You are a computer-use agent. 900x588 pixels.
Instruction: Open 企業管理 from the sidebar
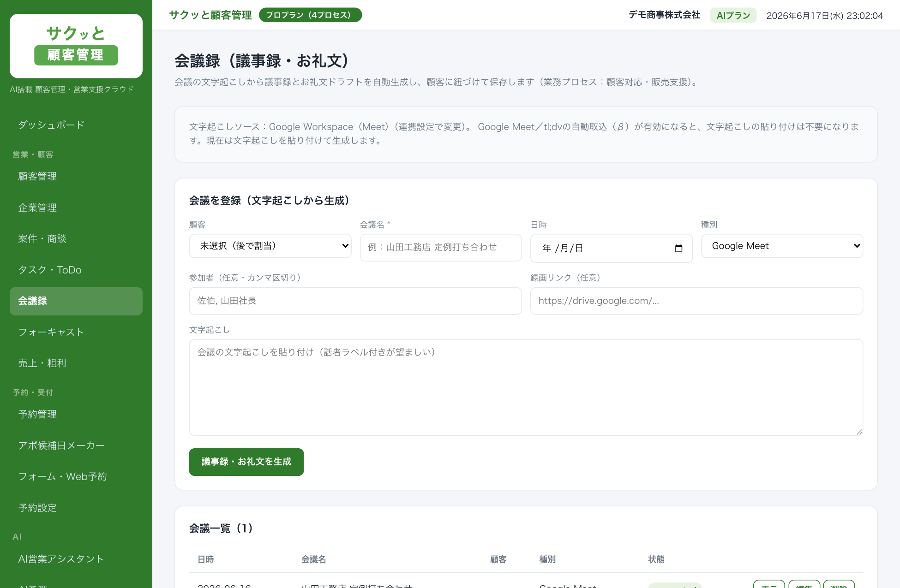click(76, 208)
